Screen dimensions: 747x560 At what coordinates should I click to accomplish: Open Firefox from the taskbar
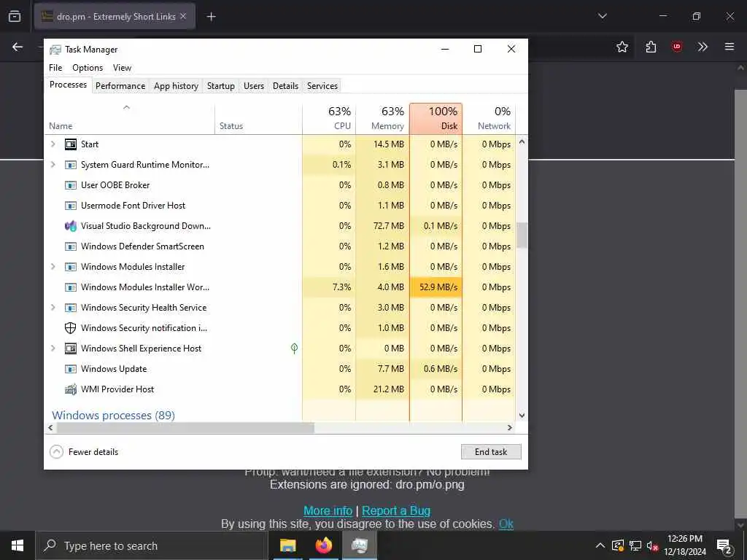[323, 545]
